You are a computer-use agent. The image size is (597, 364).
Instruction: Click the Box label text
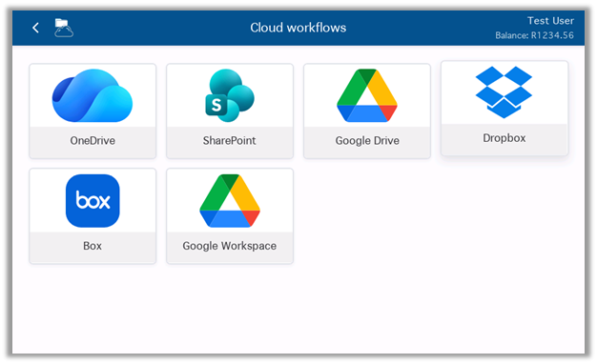click(93, 246)
